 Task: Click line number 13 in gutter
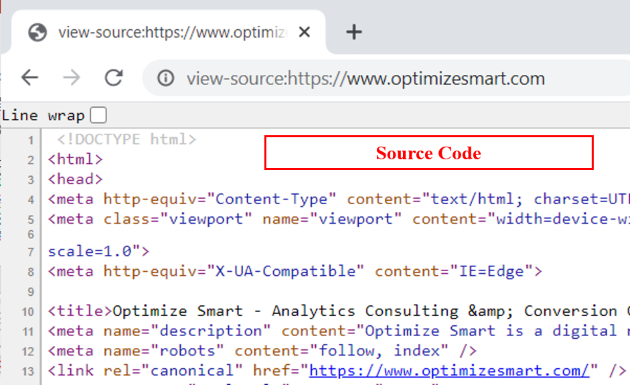click(28, 371)
